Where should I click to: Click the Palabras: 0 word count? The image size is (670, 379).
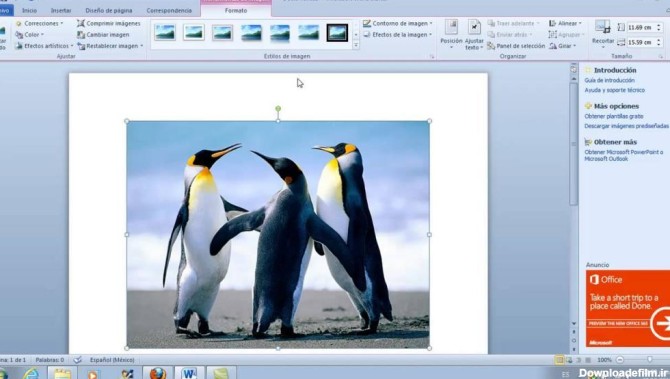coord(50,360)
